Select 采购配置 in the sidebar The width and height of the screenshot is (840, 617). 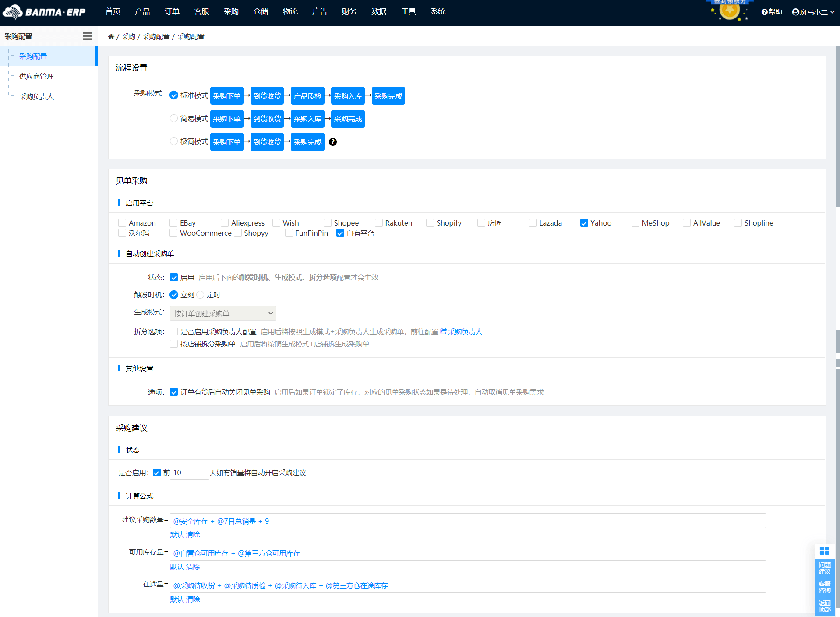tap(48, 56)
